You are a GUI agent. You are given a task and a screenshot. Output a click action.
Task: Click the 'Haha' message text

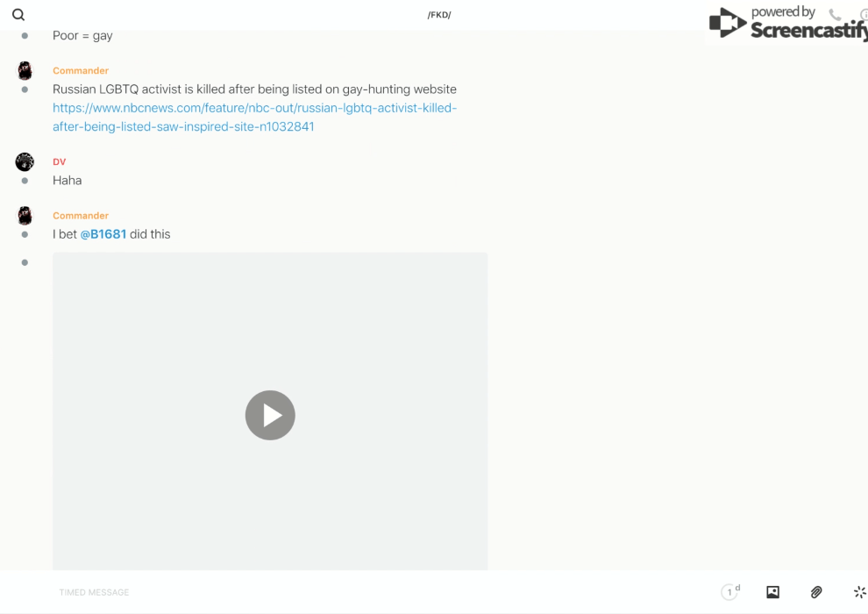point(68,181)
